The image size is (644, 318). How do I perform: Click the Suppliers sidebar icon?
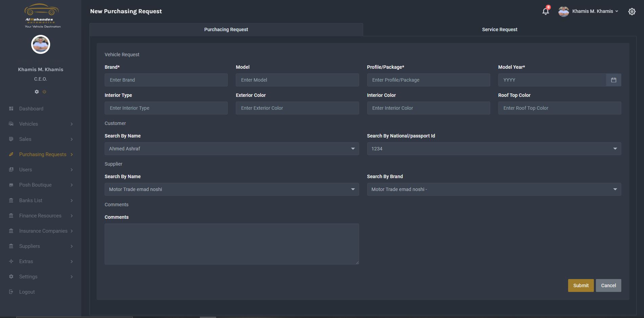coord(11,246)
